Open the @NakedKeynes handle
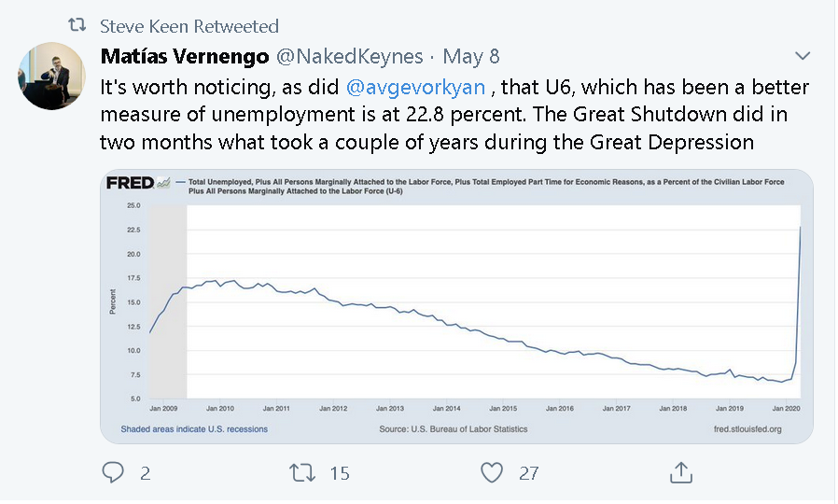This screenshot has height=504, width=838. (350, 56)
